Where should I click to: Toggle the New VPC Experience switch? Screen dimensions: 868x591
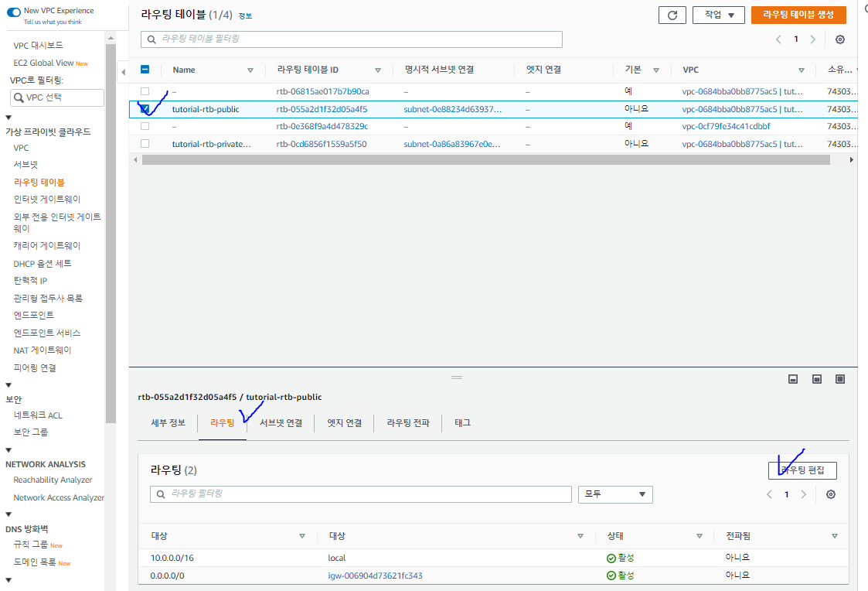[x=14, y=12]
